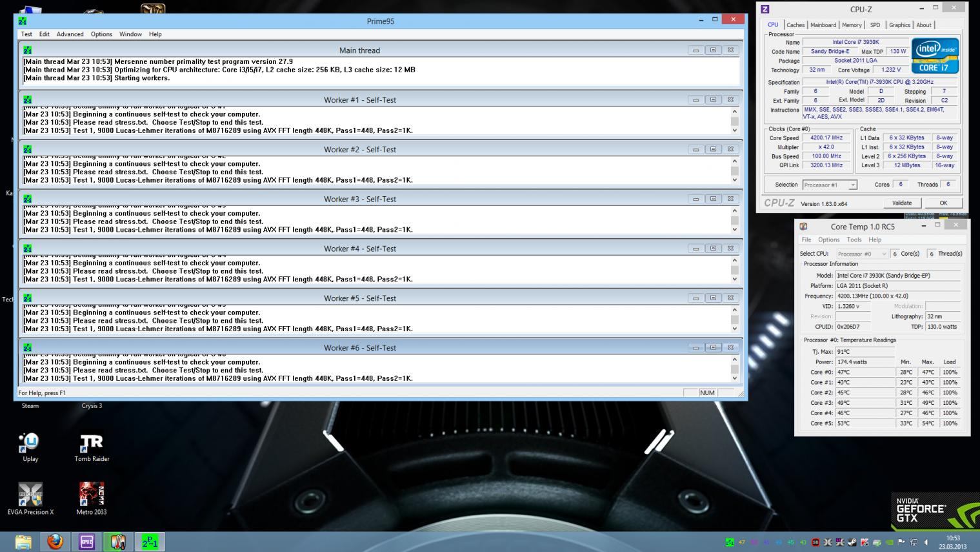Screen dimensions: 980x552
Task: Switch to Core Temp on the taskbar
Action: point(118,542)
